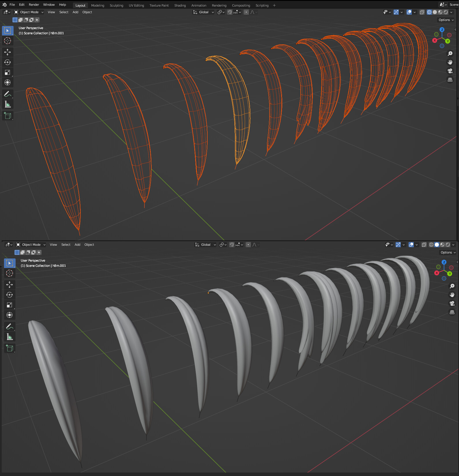Click the Scale tool in solid-shaded viewport
The height and width of the screenshot is (476, 459).
(x=10, y=305)
